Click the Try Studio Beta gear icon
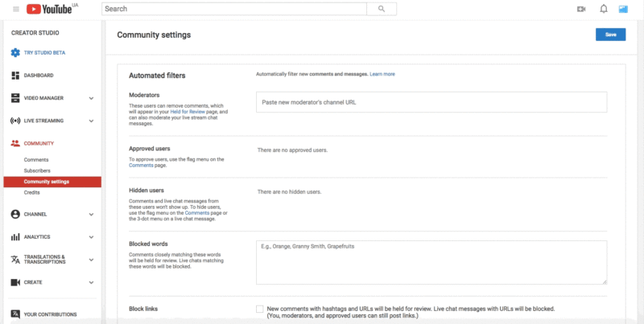This screenshot has width=644, height=324. (15, 52)
